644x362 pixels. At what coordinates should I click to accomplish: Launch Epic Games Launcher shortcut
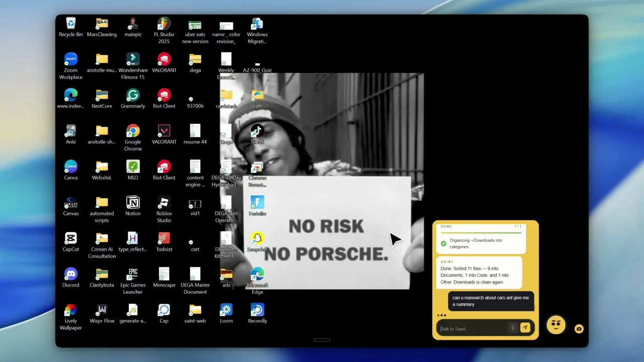133,281
